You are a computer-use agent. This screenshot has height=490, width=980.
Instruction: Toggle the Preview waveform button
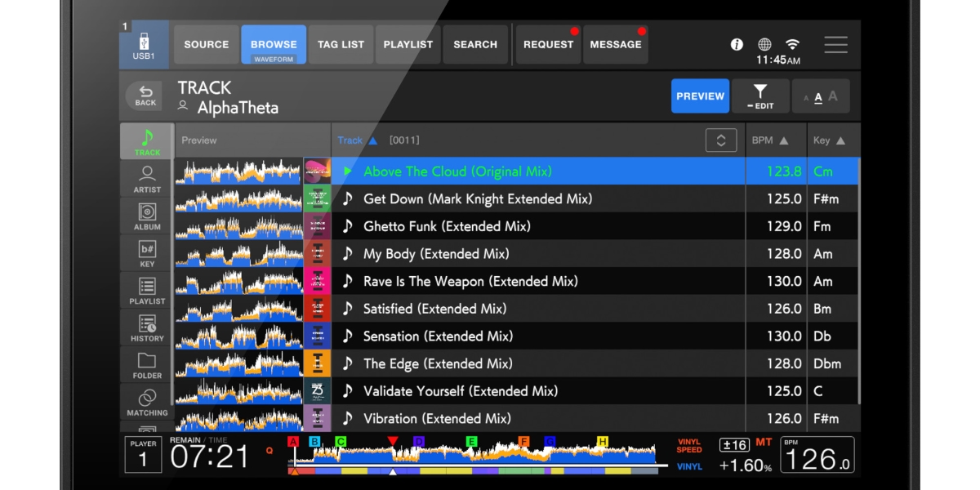700,96
